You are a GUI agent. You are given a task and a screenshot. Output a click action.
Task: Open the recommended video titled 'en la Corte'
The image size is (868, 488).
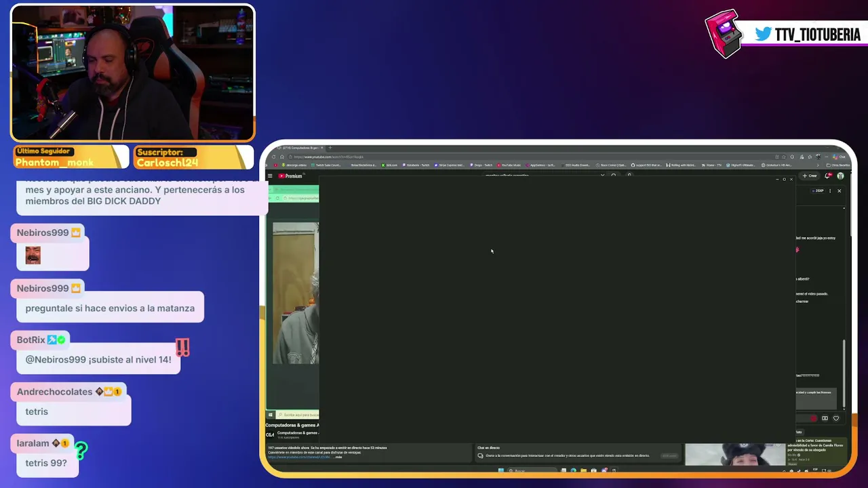click(x=816, y=445)
